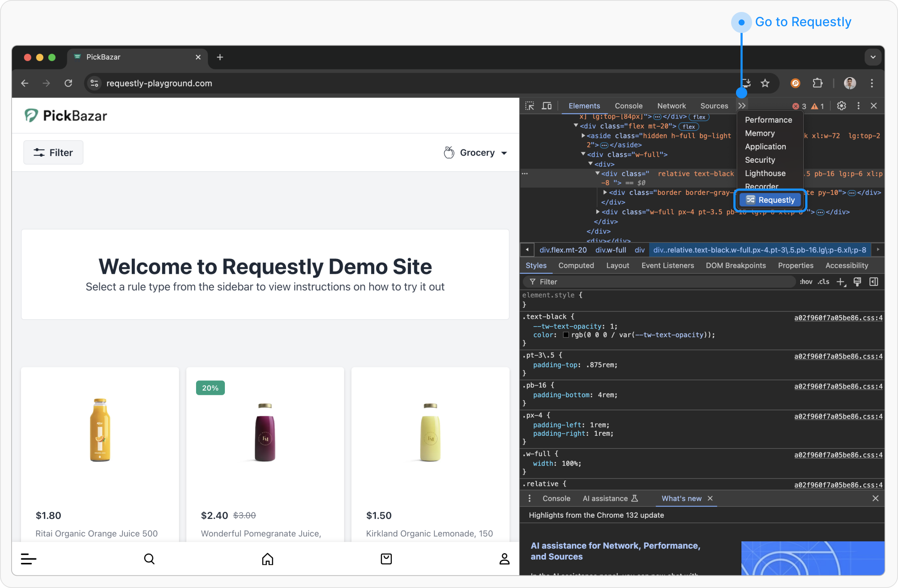The width and height of the screenshot is (898, 588).
Task: Click the search icon in bottom navigation
Action: pyautogui.click(x=149, y=558)
